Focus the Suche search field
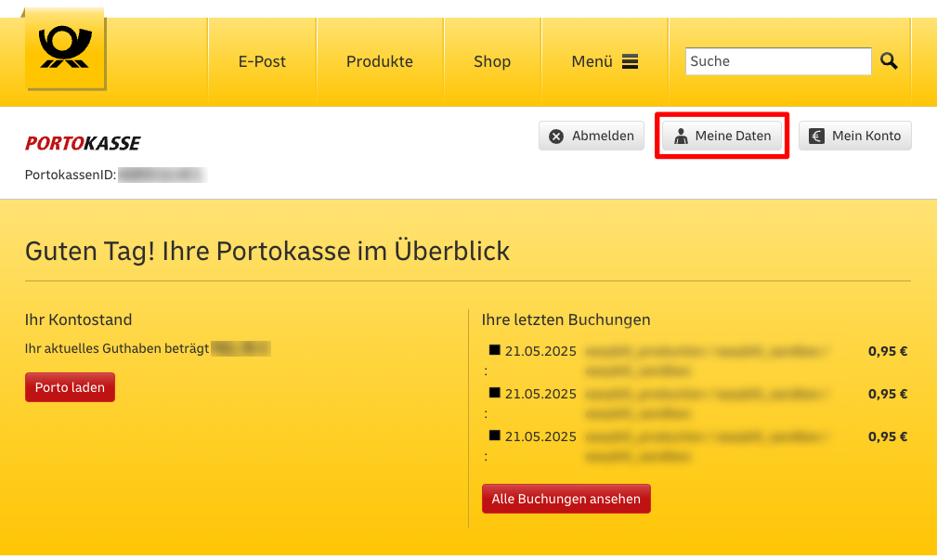The height and width of the screenshot is (560, 937). 778,61
